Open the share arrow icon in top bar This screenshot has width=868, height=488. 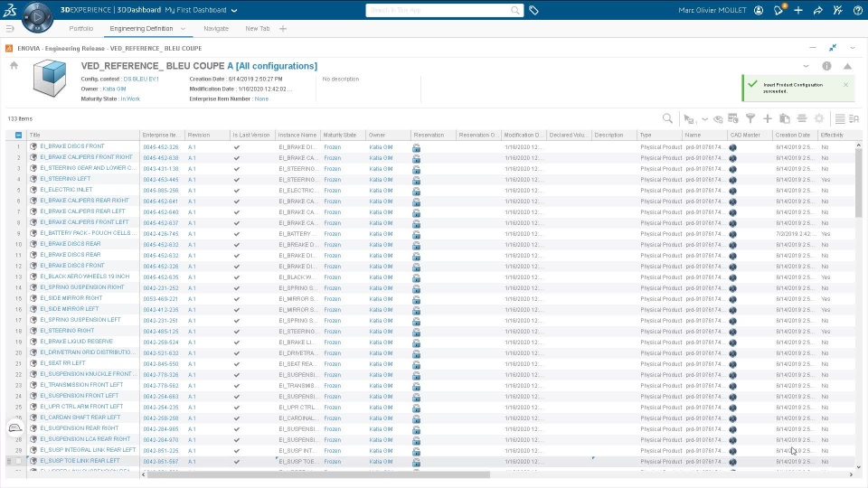(x=817, y=10)
